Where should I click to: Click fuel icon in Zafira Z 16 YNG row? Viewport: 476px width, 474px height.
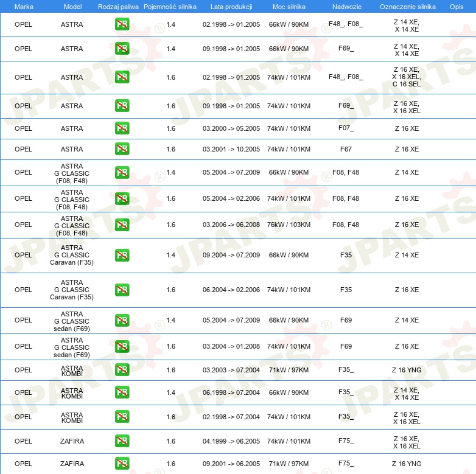(x=122, y=464)
